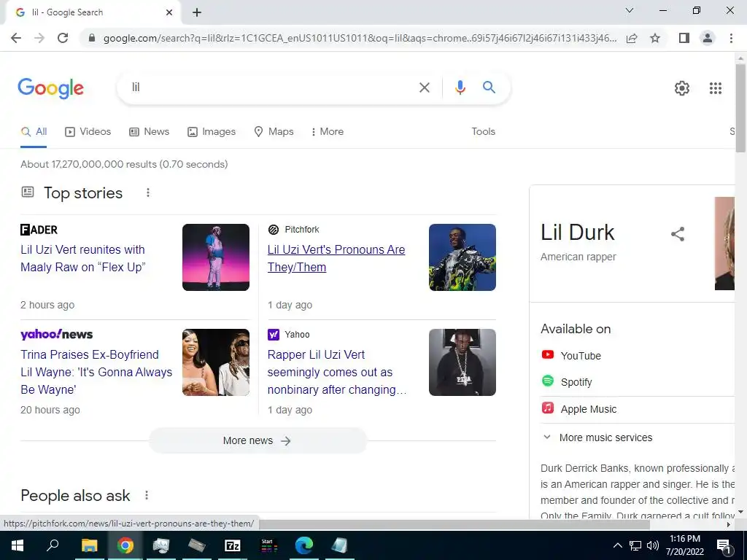Open Lil Durk on Spotify
The height and width of the screenshot is (560, 747).
(x=567, y=382)
